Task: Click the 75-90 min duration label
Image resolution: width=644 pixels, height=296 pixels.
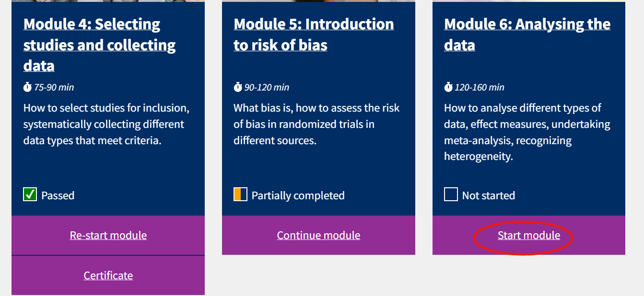Action: [54, 87]
